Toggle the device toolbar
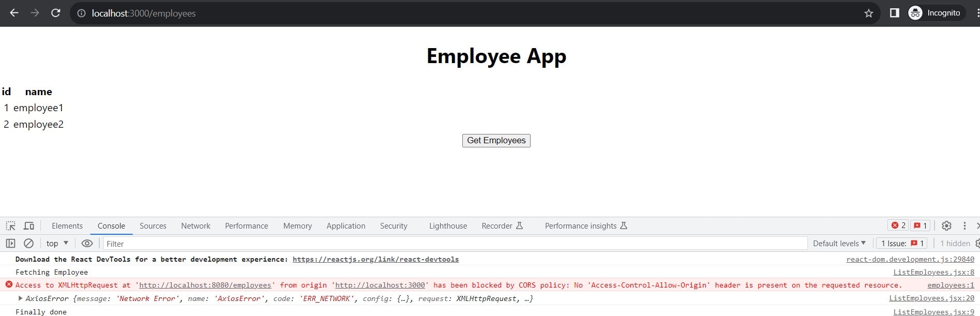 click(29, 226)
